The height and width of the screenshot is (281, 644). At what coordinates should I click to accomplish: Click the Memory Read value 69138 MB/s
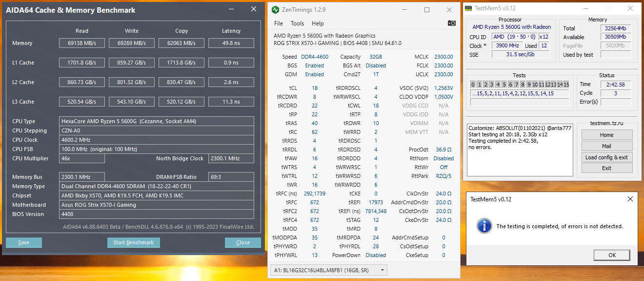click(x=81, y=43)
